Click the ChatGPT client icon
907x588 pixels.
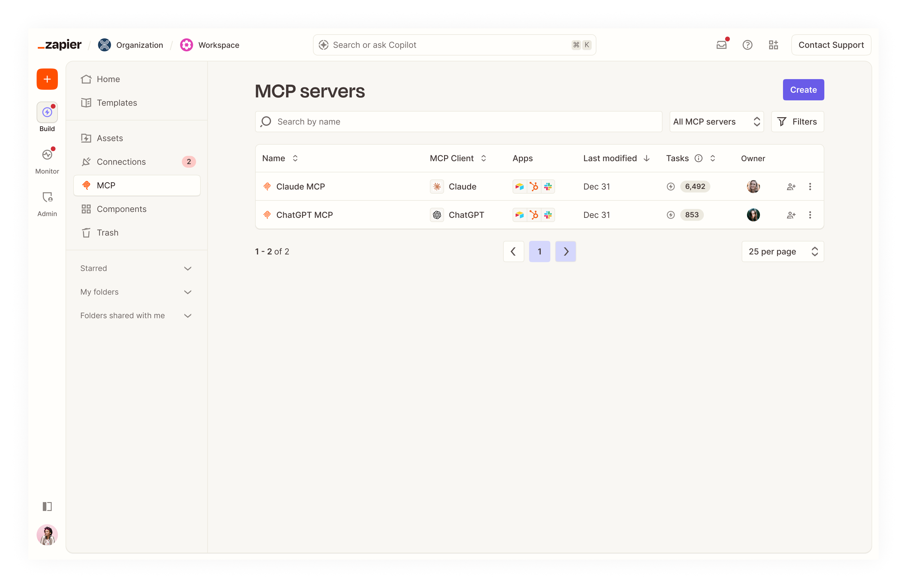pos(437,215)
